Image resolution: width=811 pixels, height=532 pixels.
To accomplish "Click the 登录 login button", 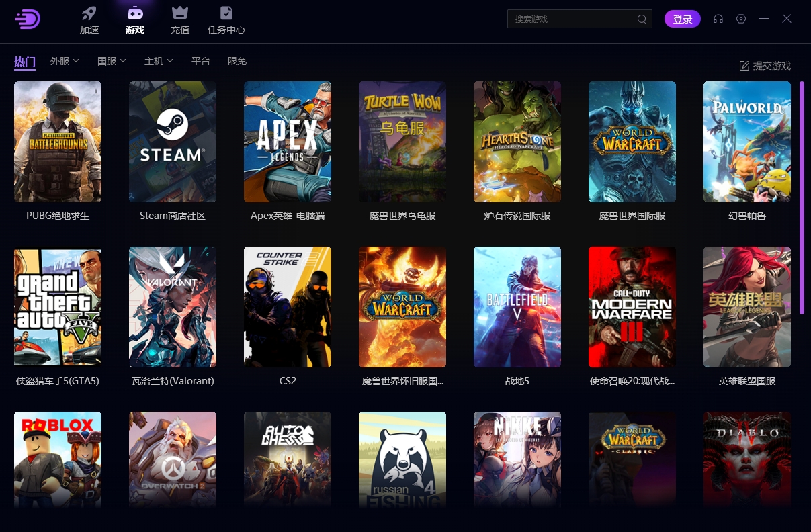I will [683, 19].
